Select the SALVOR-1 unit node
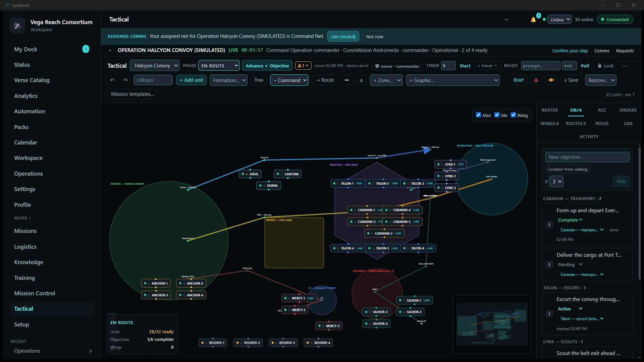 tap(415, 300)
